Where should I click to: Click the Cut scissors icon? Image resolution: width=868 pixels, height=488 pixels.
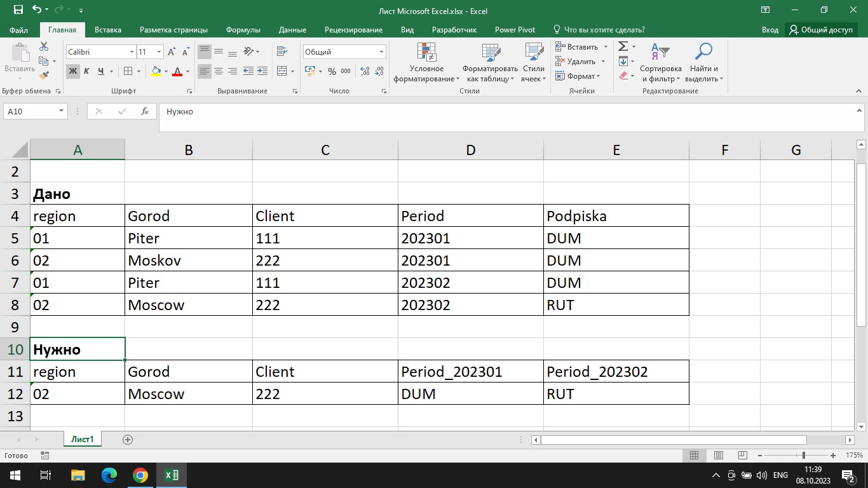(44, 46)
